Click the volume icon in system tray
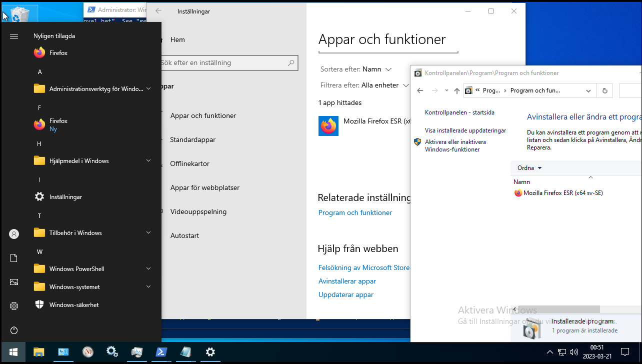Screen dimensions: 642x364 (x=573, y=352)
